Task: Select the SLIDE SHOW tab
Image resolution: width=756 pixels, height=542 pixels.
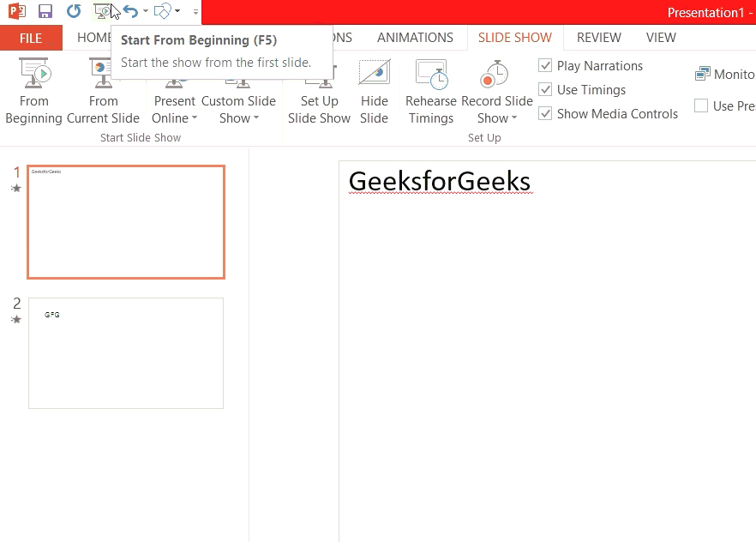Action: [x=515, y=38]
